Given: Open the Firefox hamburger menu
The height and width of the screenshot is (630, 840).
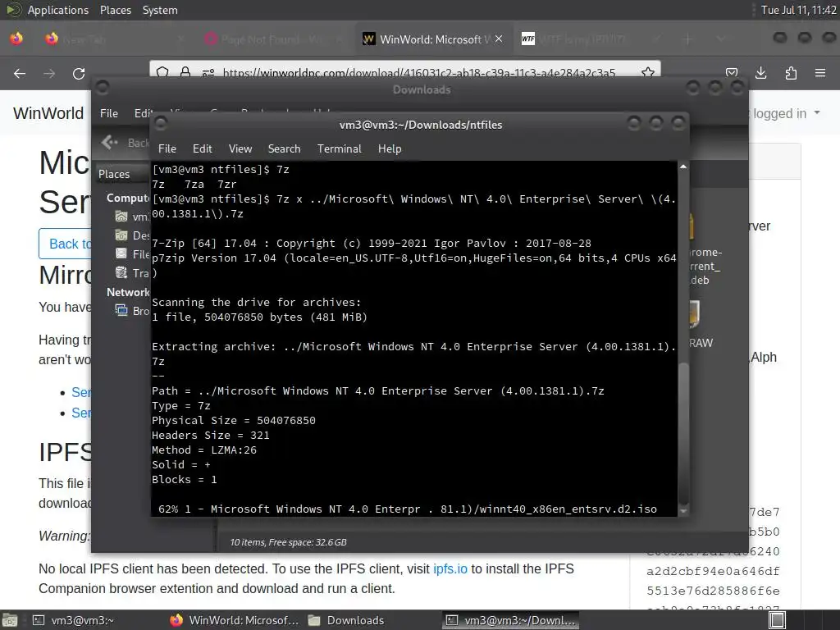Looking at the screenshot, I should 820,73.
